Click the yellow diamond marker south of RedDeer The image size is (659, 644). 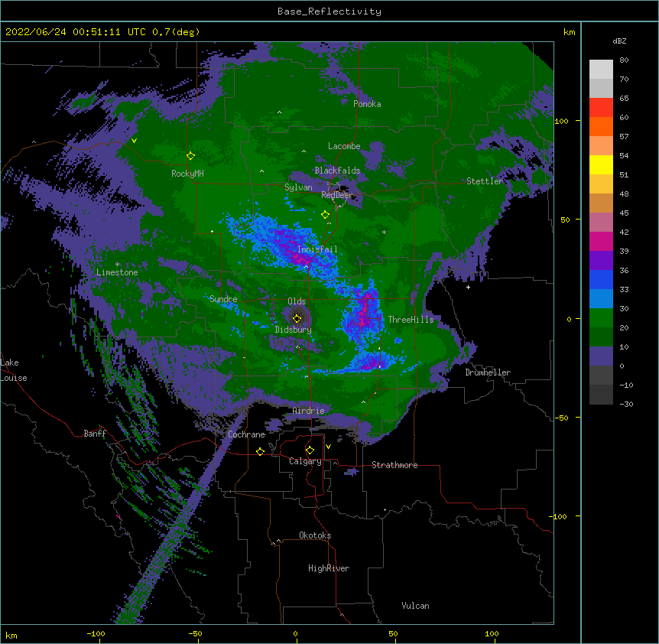325,215
